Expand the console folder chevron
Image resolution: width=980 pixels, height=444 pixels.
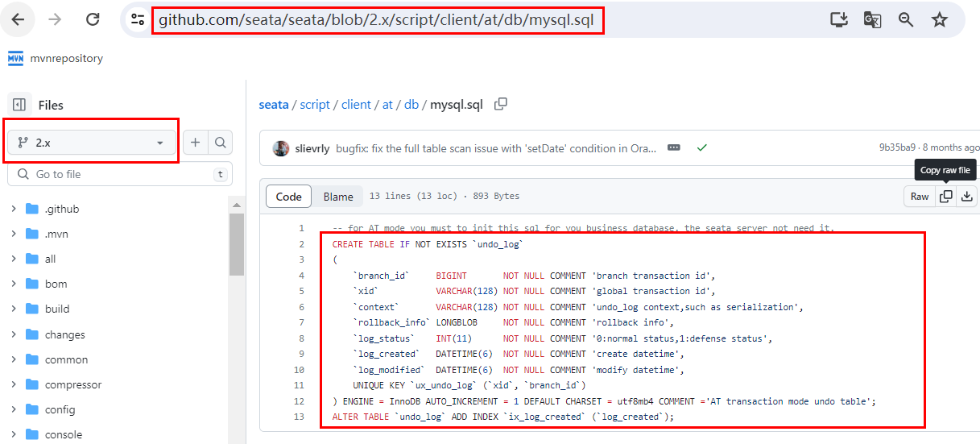pos(14,434)
